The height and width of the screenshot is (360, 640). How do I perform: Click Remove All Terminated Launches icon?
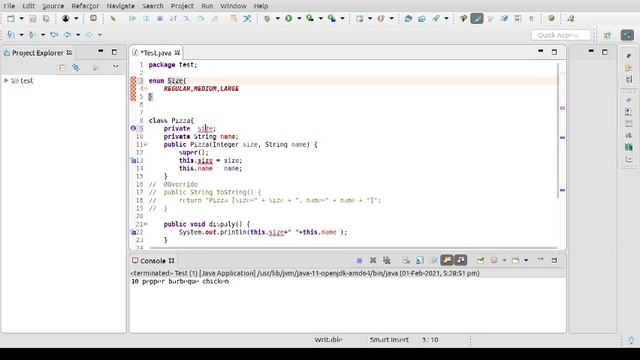click(387, 260)
